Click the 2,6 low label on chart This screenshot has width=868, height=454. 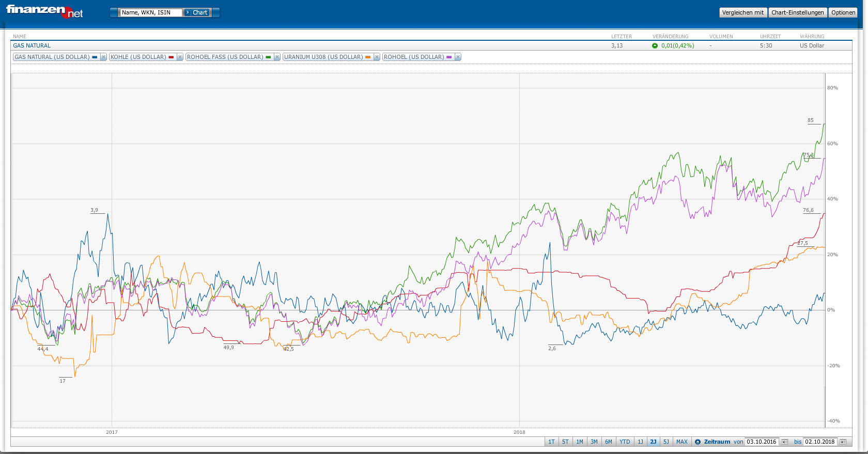pyautogui.click(x=552, y=349)
